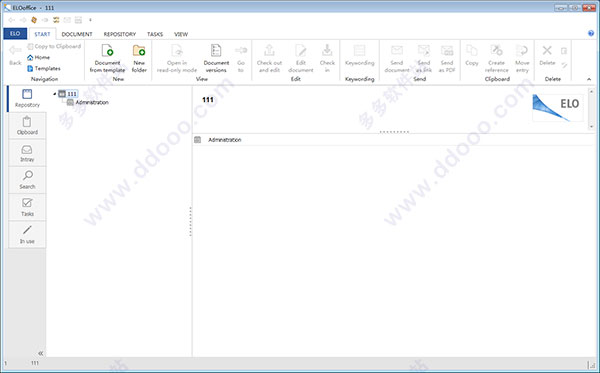Open Templates from the Navigation group
The image size is (600, 373).
[44, 68]
